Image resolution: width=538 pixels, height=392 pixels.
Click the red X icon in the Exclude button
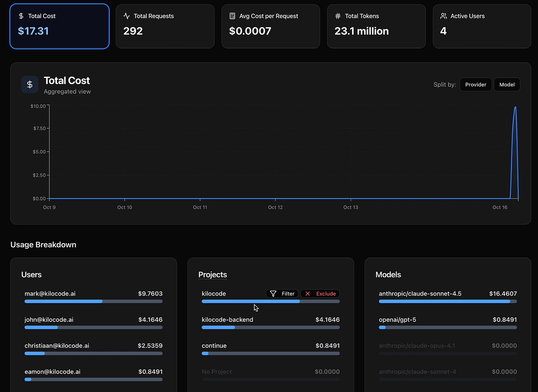[x=308, y=293]
